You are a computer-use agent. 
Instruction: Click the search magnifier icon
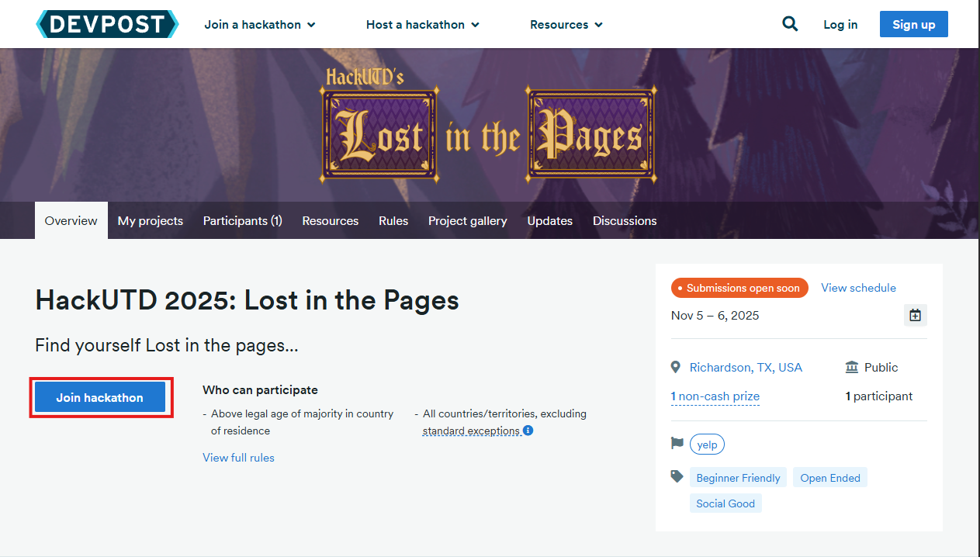tap(790, 24)
